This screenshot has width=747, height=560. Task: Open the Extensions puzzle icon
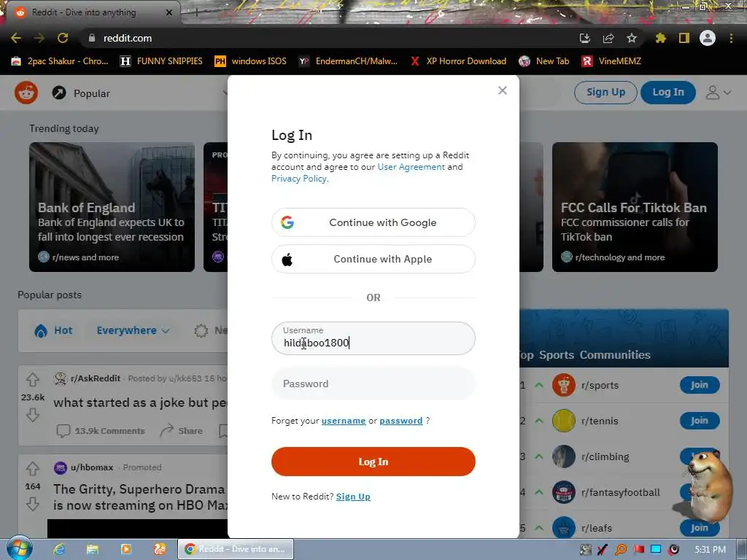click(x=660, y=38)
